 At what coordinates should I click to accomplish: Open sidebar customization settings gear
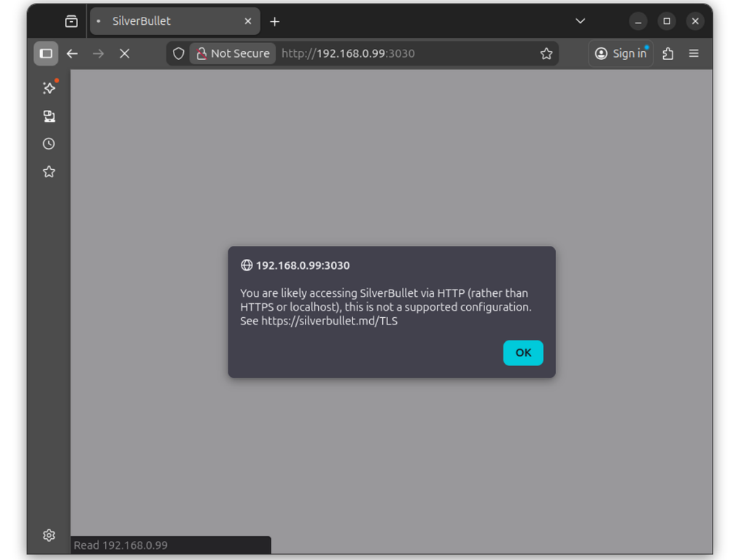coord(48,535)
